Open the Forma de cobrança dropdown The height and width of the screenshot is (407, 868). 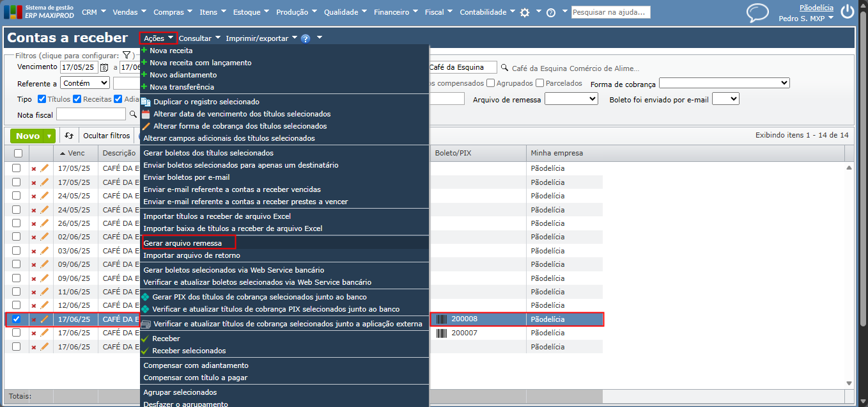click(724, 83)
